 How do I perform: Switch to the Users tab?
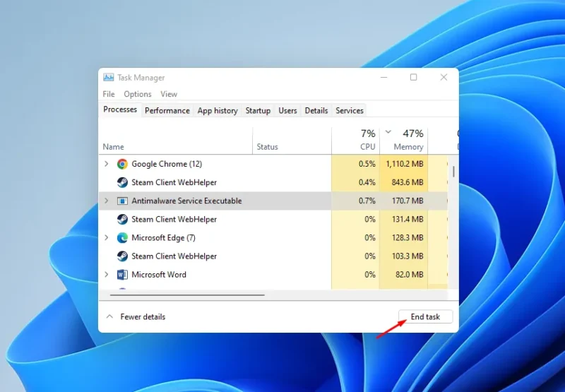[287, 111]
